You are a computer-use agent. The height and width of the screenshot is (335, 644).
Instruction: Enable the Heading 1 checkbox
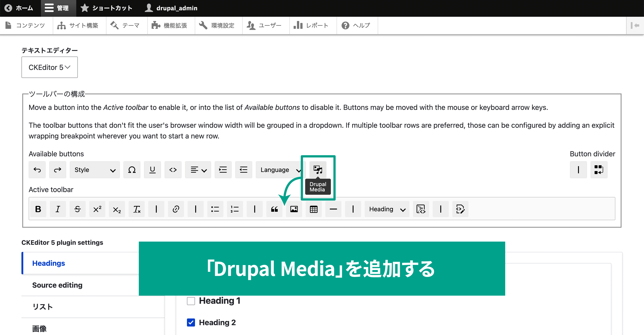coord(191,301)
